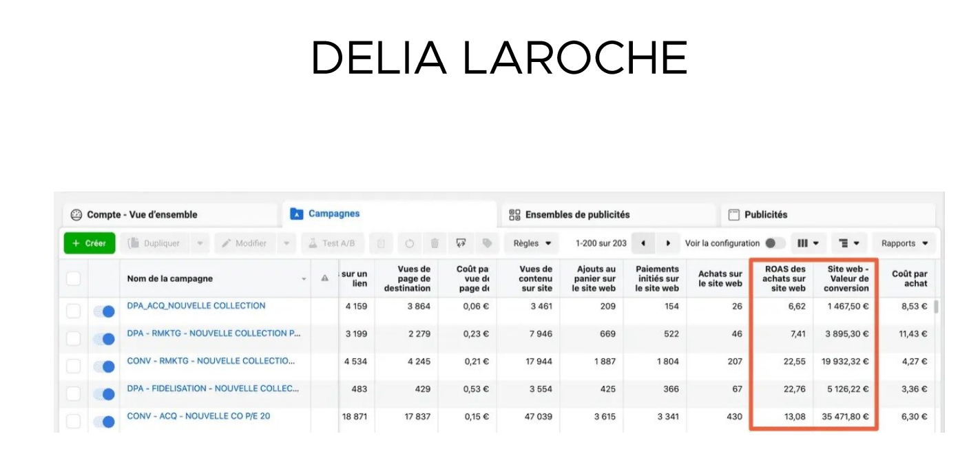This screenshot has width=980, height=463.
Task: Click the green Créer button
Action: point(90,243)
